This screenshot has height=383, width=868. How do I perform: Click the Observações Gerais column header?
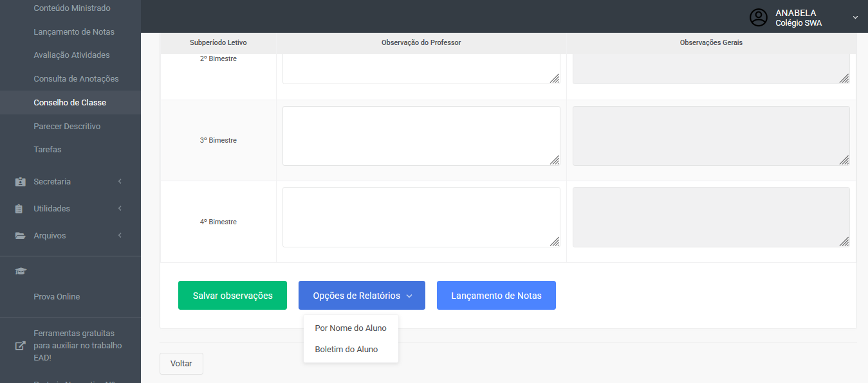pyautogui.click(x=711, y=43)
